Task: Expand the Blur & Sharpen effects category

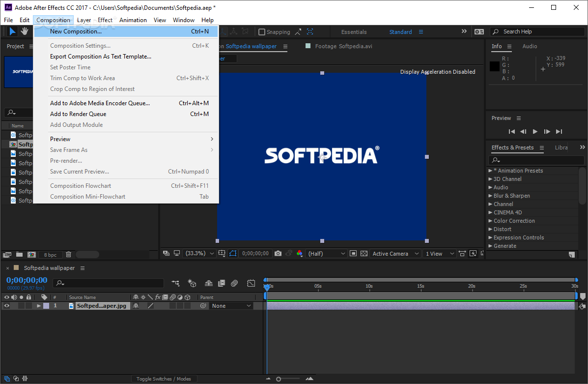Action: pos(490,196)
